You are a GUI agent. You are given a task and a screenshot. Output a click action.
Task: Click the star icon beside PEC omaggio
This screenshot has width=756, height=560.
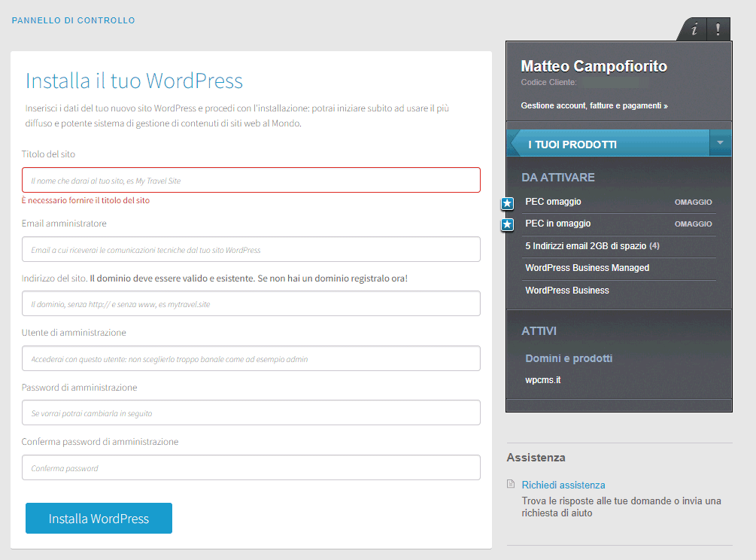[x=507, y=203]
